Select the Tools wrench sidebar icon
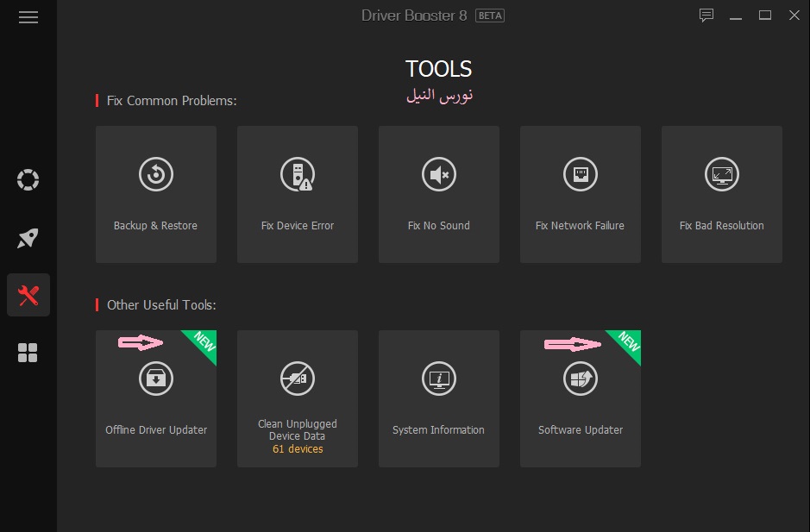Viewport: 810px width, 532px height. pyautogui.click(x=28, y=296)
